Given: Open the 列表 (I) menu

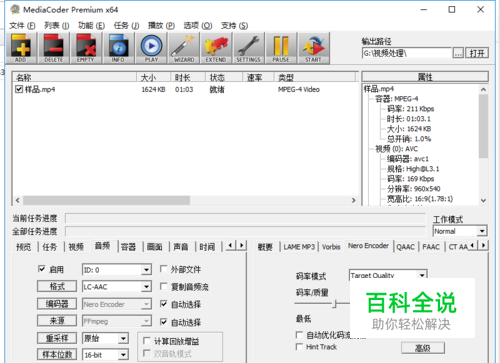Looking at the screenshot, I should 57,26.
